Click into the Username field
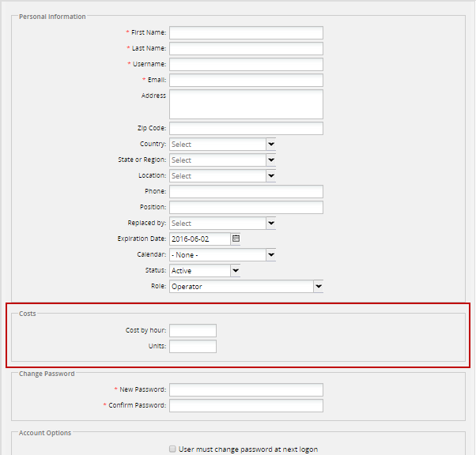The height and width of the screenshot is (455, 476). (246, 65)
